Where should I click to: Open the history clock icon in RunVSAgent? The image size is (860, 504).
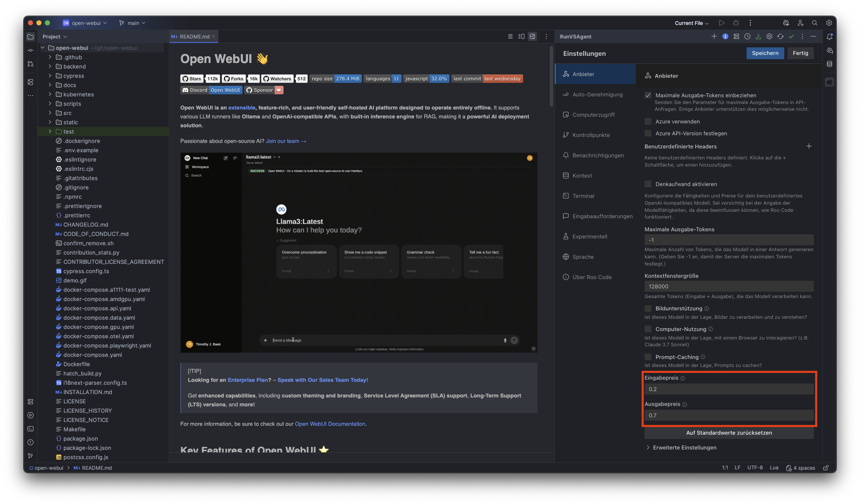tap(747, 36)
